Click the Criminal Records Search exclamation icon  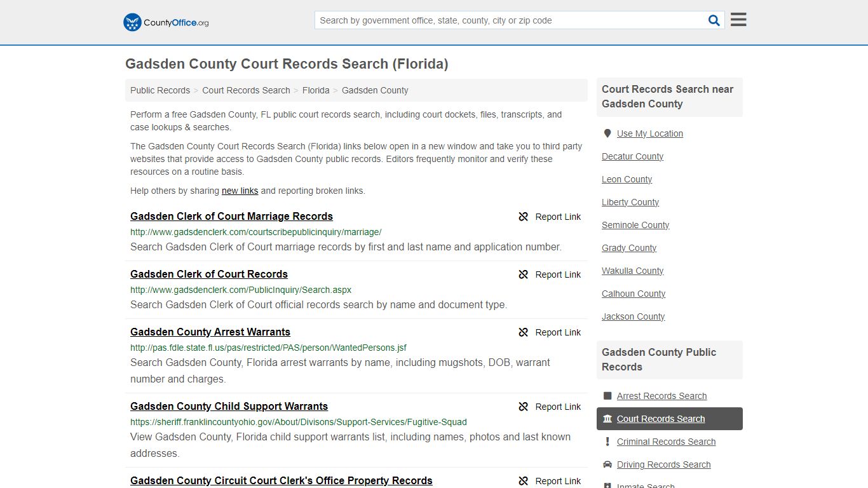pos(607,442)
